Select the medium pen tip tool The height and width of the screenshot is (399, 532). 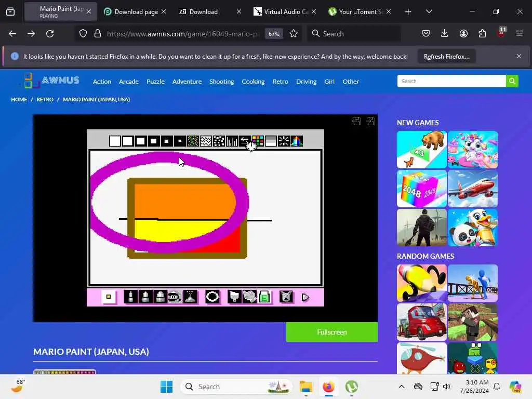(x=145, y=297)
